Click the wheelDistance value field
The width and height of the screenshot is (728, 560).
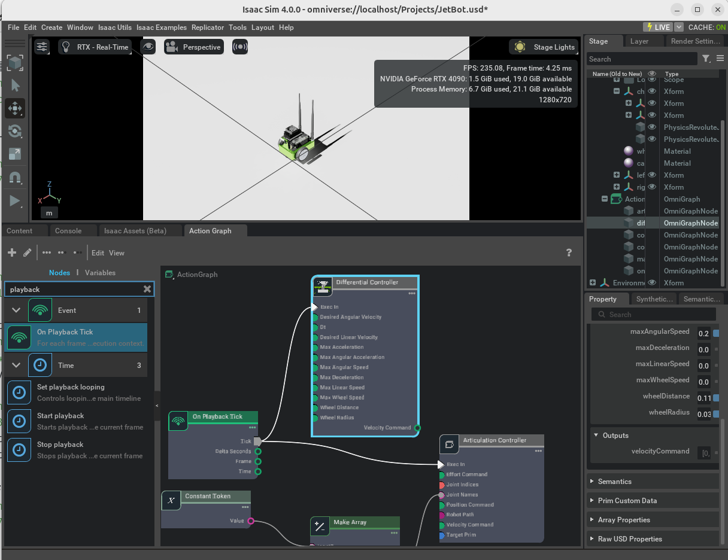[x=704, y=398]
